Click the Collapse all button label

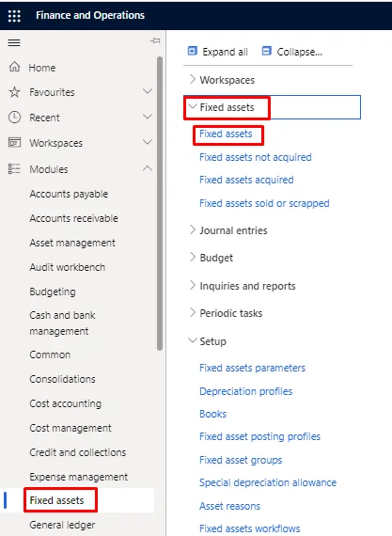(x=299, y=52)
